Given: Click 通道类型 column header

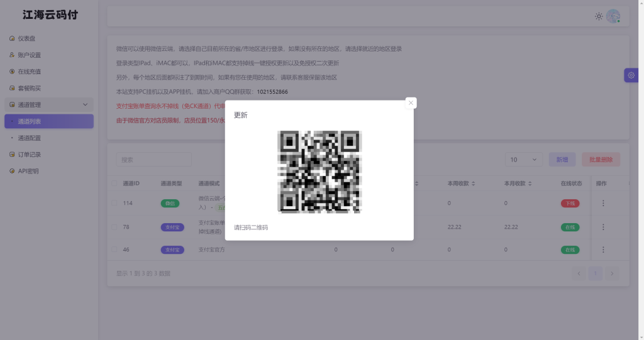Looking at the screenshot, I should point(171,184).
